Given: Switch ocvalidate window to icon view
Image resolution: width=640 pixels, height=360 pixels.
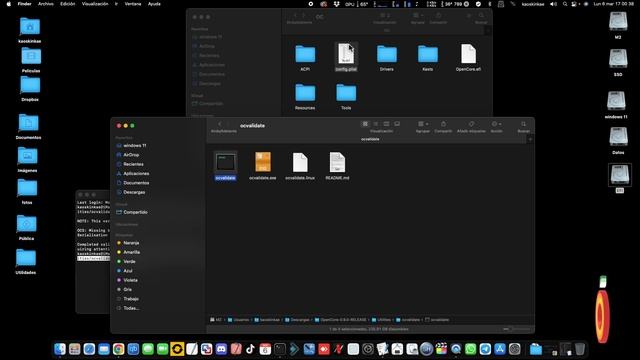Looking at the screenshot, I should (x=365, y=124).
